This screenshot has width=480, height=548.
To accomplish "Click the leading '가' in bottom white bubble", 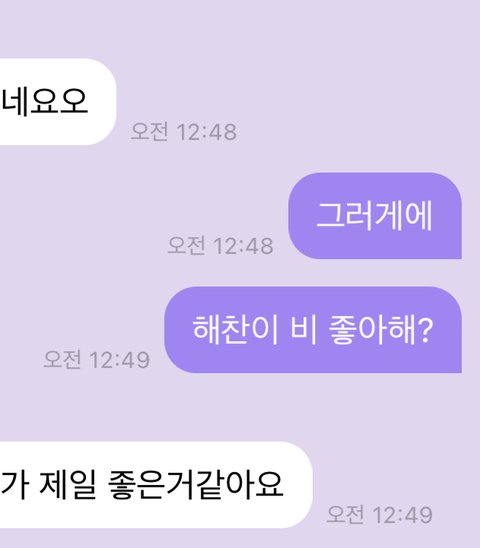I will 14,484.
